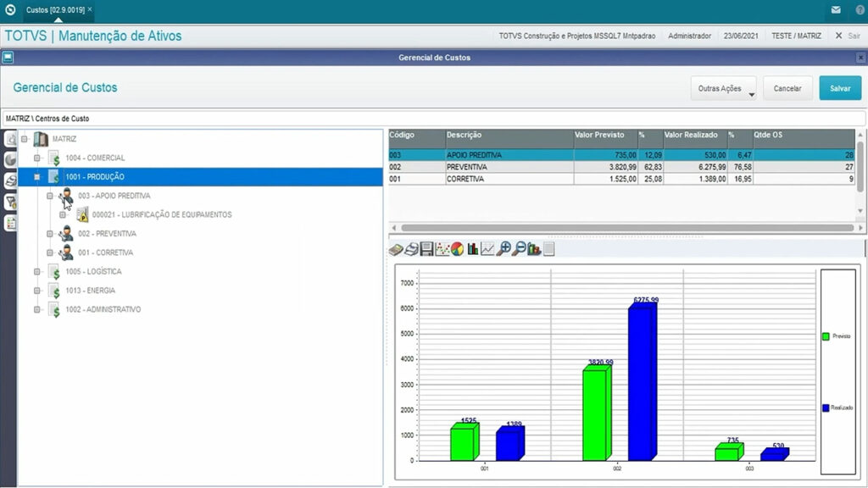The image size is (868, 488).
Task: Close the Custos [02.9.0019] tab
Action: pyautogui.click(x=90, y=9)
